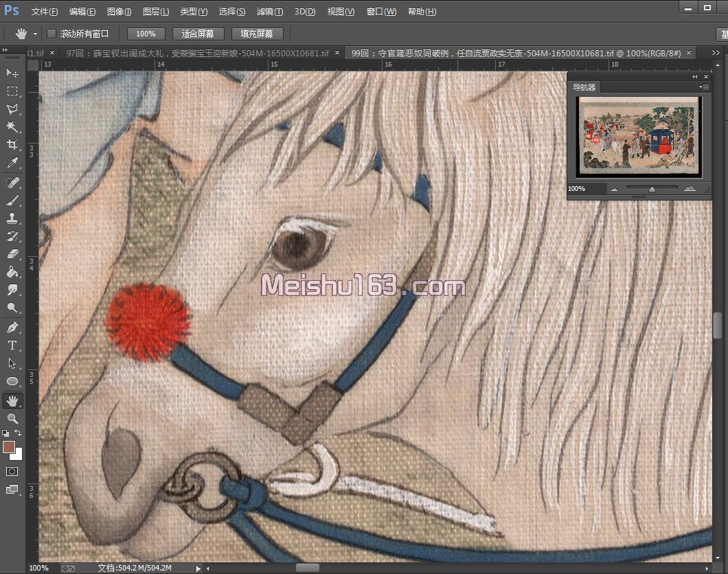Select the Eraser tool
Image resolution: width=728 pixels, height=574 pixels.
tap(12, 254)
